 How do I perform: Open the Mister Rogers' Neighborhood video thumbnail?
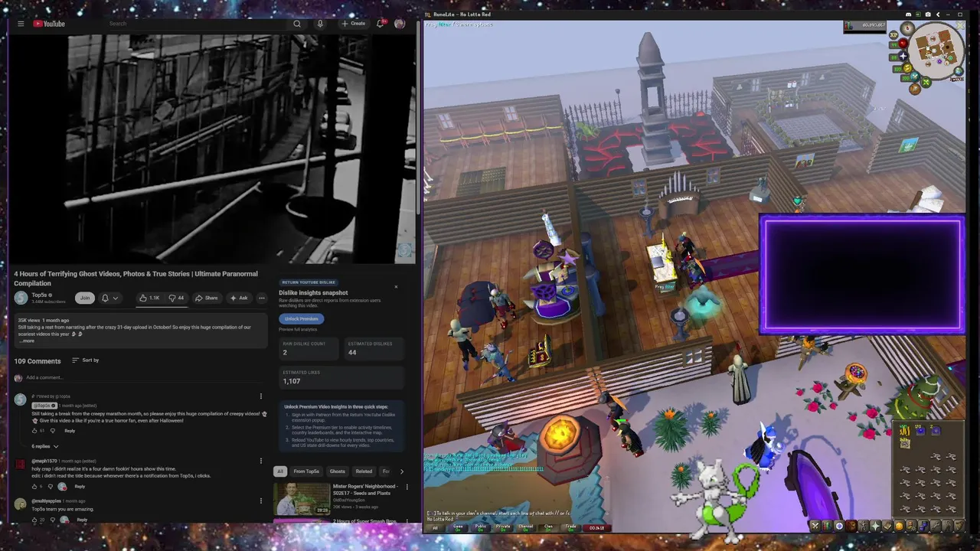tap(302, 499)
